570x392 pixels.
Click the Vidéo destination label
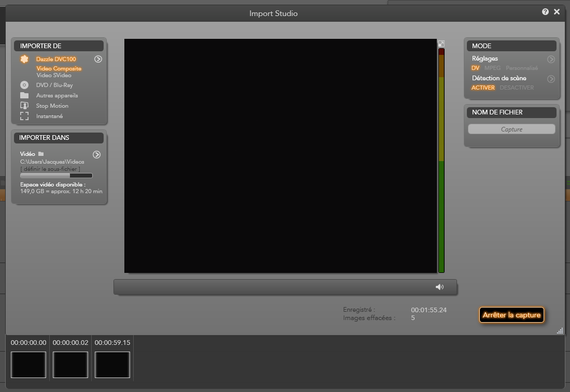point(27,154)
